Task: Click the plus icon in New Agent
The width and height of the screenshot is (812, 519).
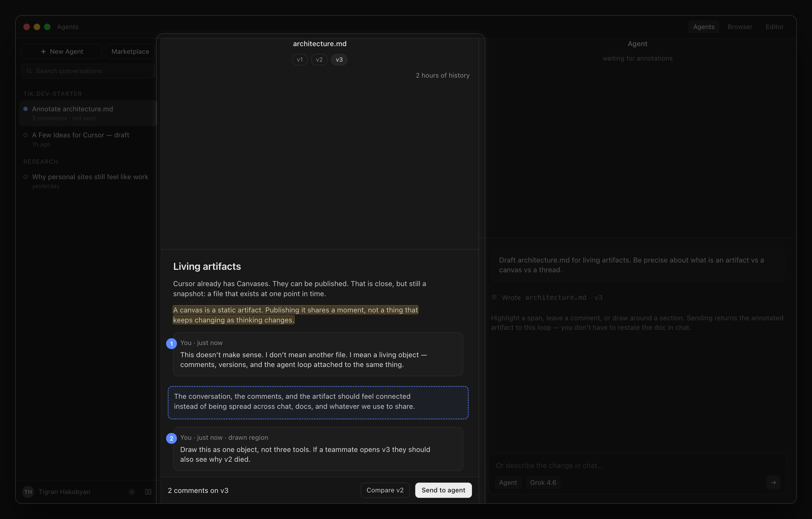Action: point(43,52)
